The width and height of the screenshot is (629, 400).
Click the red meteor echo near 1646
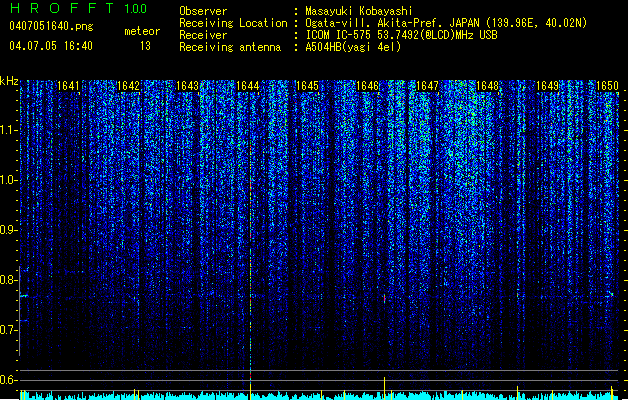(384, 298)
